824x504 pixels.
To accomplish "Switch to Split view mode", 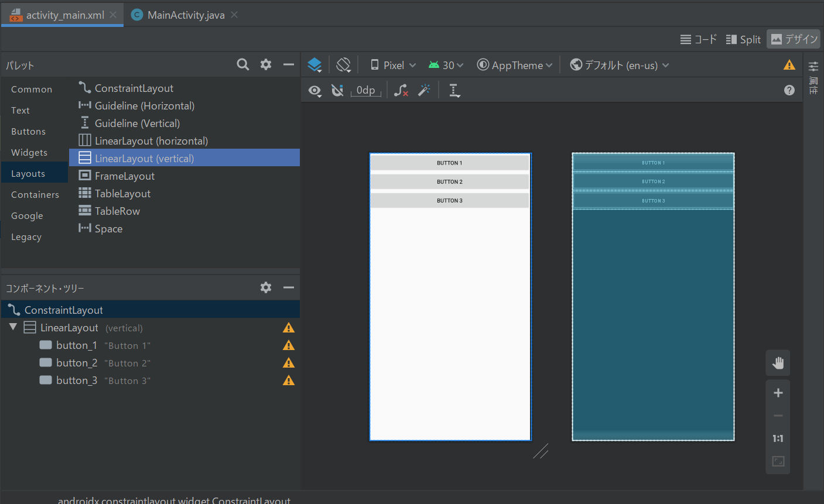I will coord(743,39).
